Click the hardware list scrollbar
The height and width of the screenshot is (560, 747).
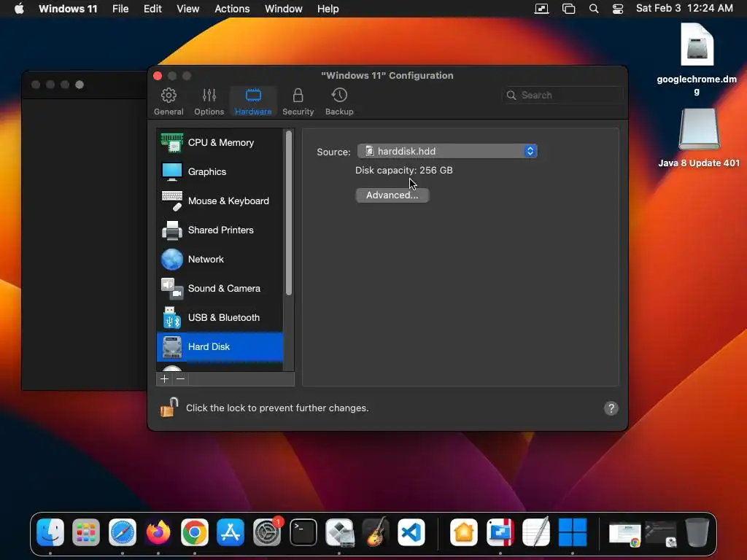tap(289, 213)
